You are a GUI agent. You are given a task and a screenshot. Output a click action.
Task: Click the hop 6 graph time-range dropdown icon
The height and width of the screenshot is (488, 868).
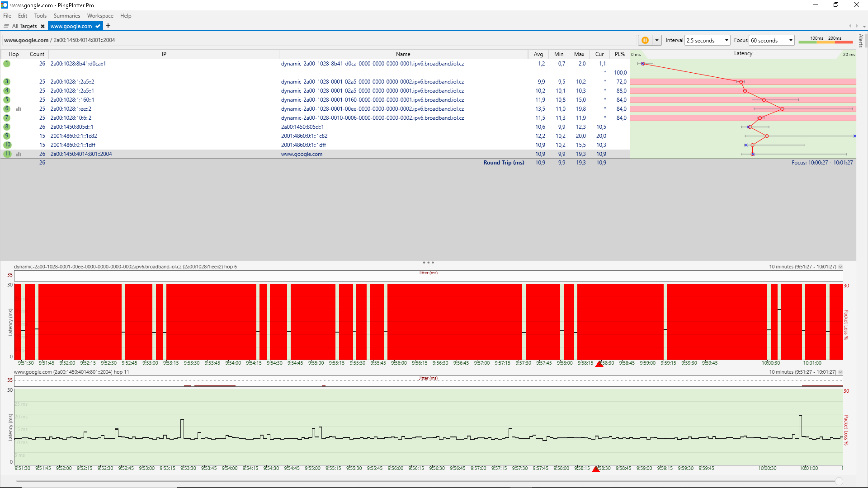click(840, 267)
